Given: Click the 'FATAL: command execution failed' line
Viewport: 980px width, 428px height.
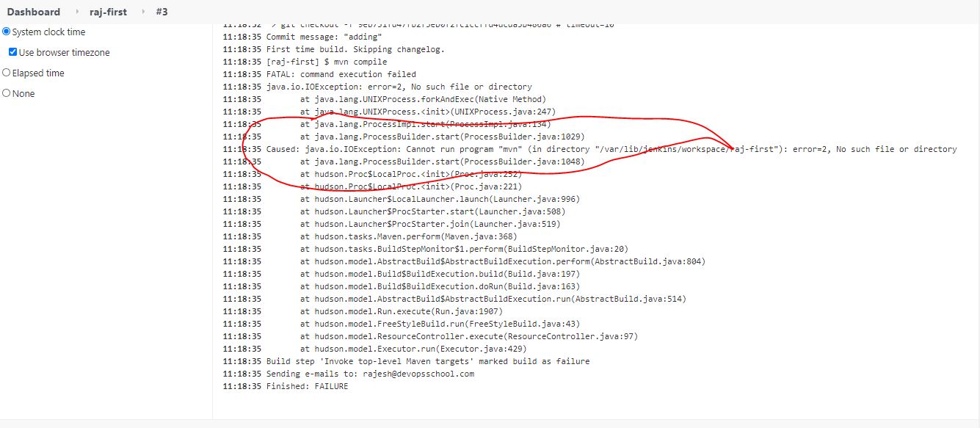Looking at the screenshot, I should [x=341, y=74].
